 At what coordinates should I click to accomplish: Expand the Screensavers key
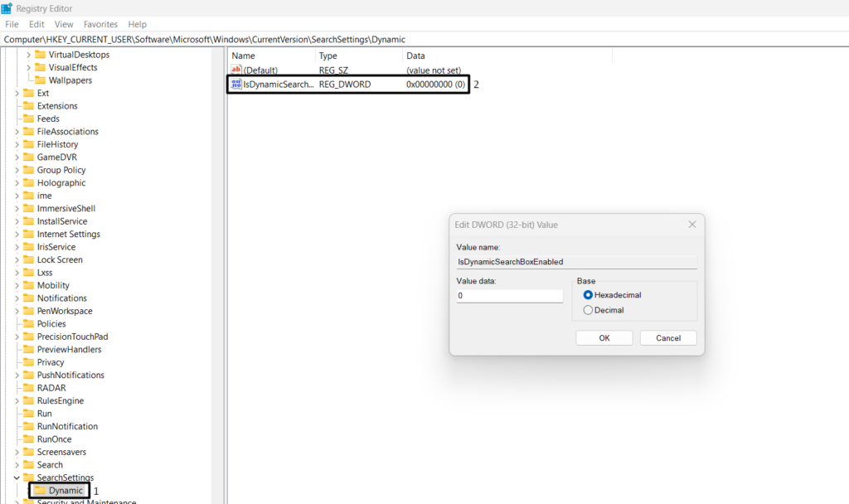pyautogui.click(x=17, y=452)
